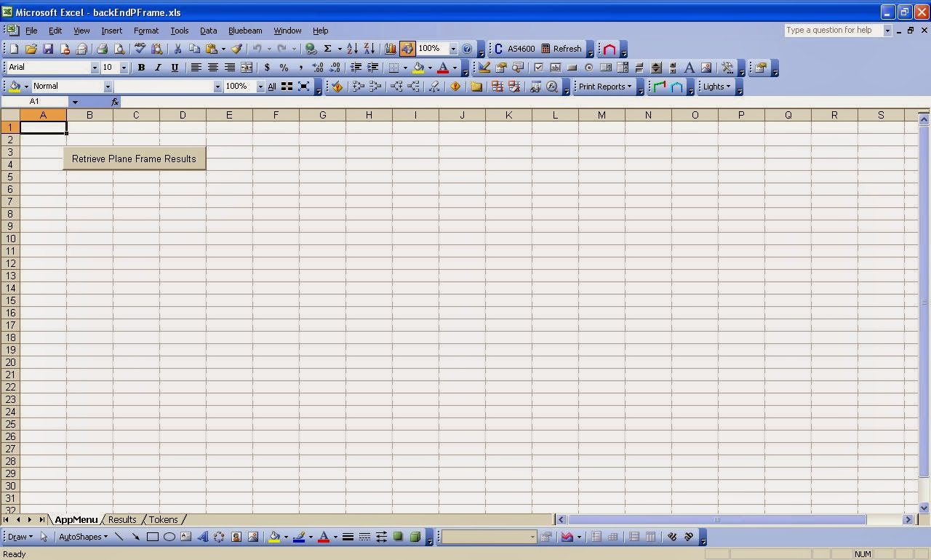This screenshot has height=560, width=931.
Task: Switch to the Tokens sheet tab
Action: click(163, 519)
